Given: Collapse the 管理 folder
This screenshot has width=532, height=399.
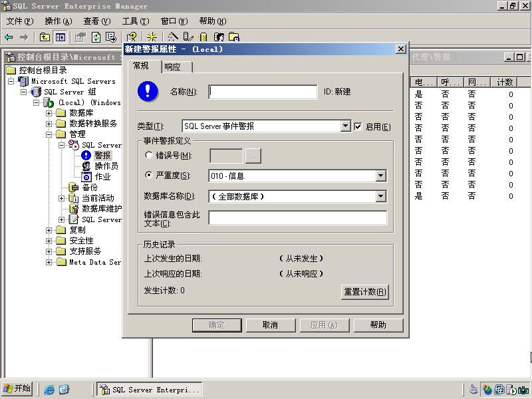Looking at the screenshot, I should coord(49,134).
